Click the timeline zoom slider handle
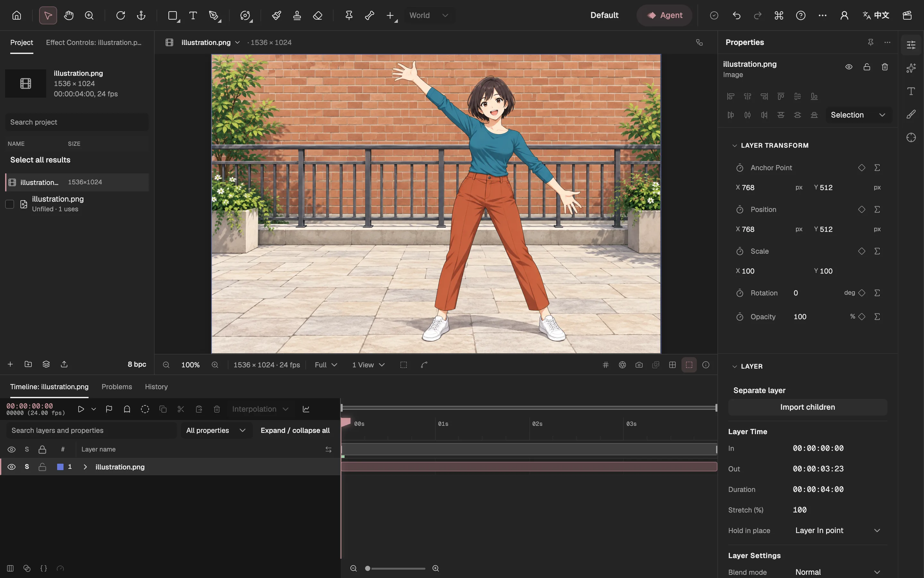 click(x=367, y=568)
